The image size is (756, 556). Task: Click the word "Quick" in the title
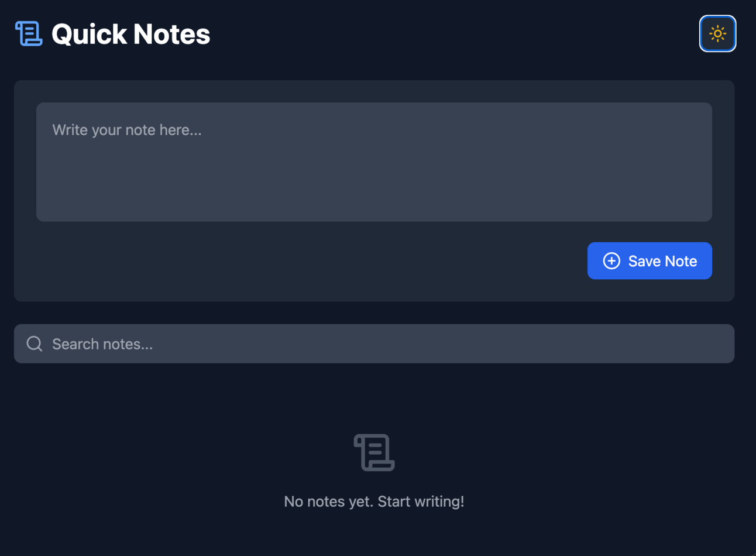click(88, 34)
